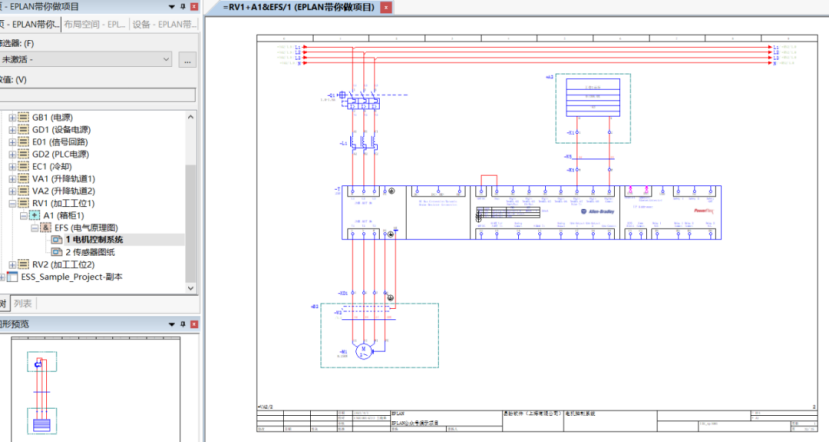Close the graphical preview panel
Image resolution: width=830 pixels, height=442 pixels.
point(194,324)
